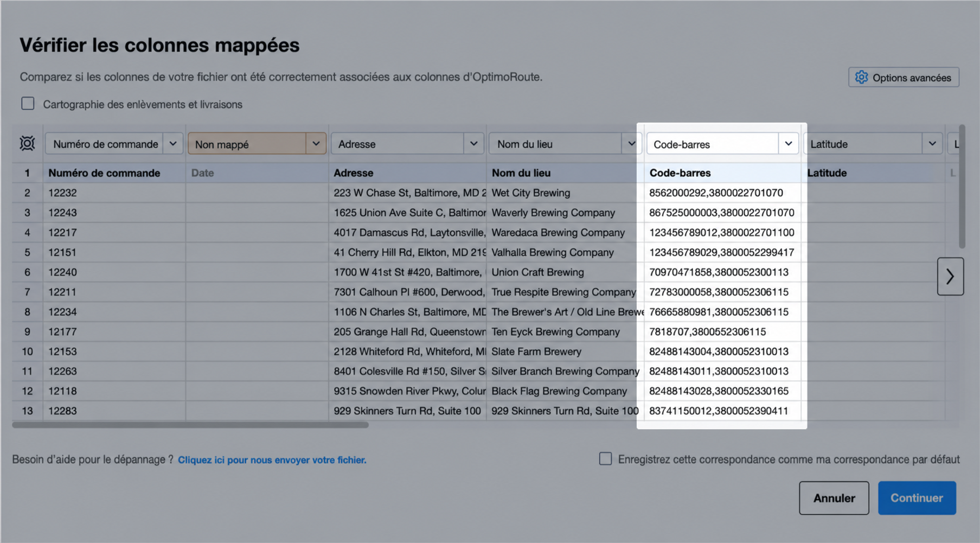980x543 pixels.
Task: Click the Silver Branch Brewing Company cell
Action: (565, 371)
